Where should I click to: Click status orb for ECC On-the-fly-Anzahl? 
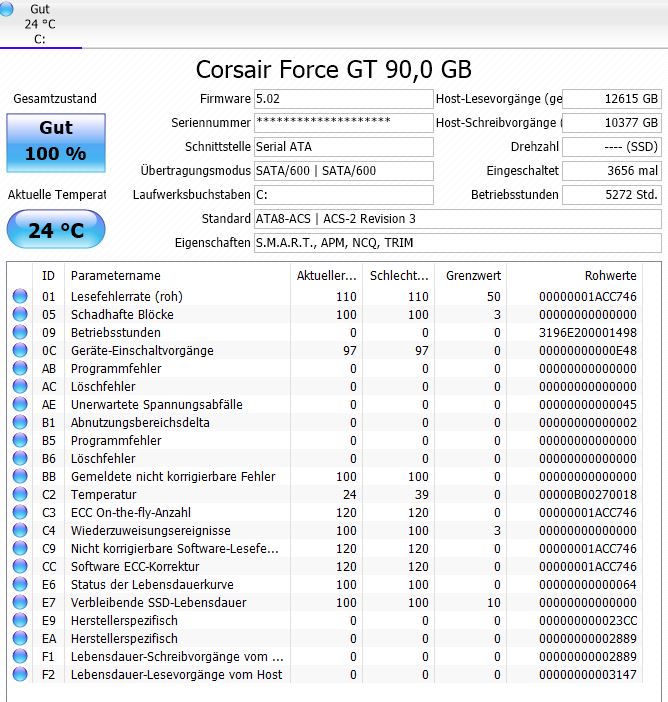tap(20, 512)
